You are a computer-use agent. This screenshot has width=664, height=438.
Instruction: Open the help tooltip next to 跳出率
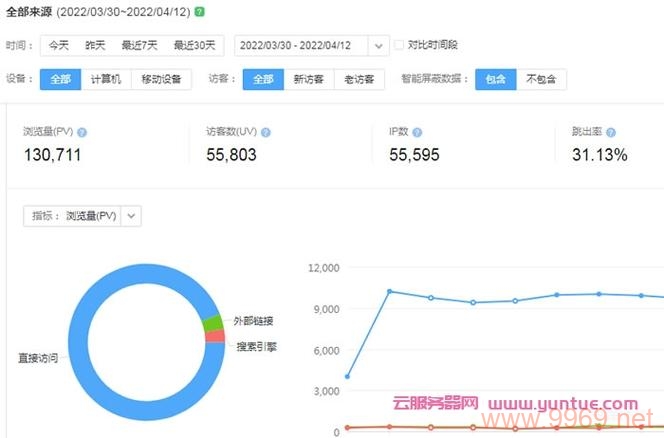(611, 133)
